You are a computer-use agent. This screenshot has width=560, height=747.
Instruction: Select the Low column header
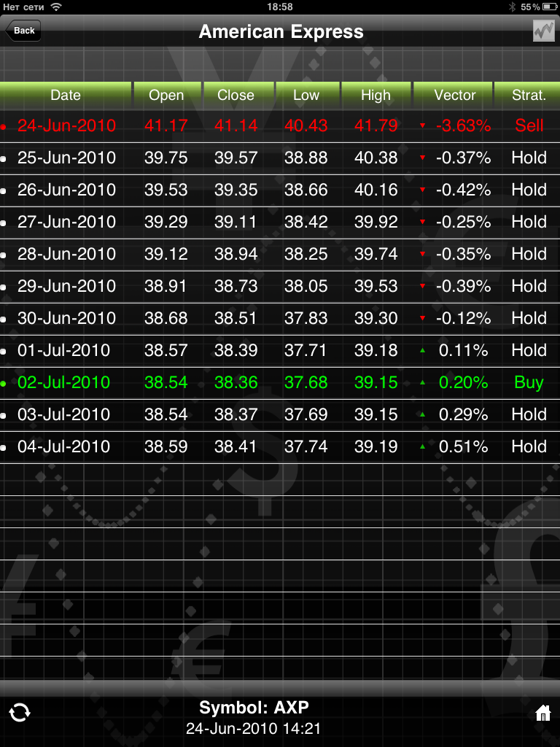click(306, 95)
